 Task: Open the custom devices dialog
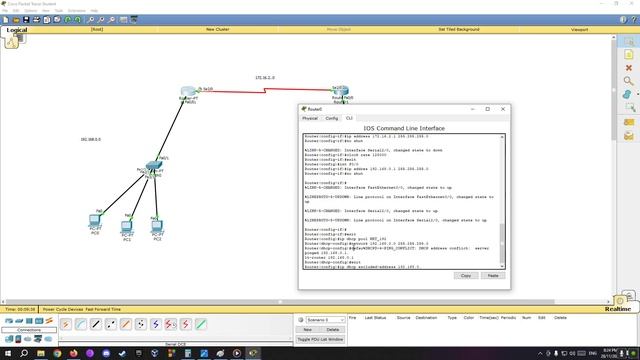[134, 20]
